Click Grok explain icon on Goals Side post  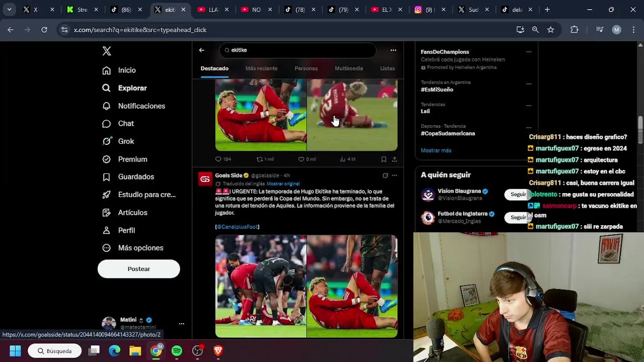coord(385,175)
